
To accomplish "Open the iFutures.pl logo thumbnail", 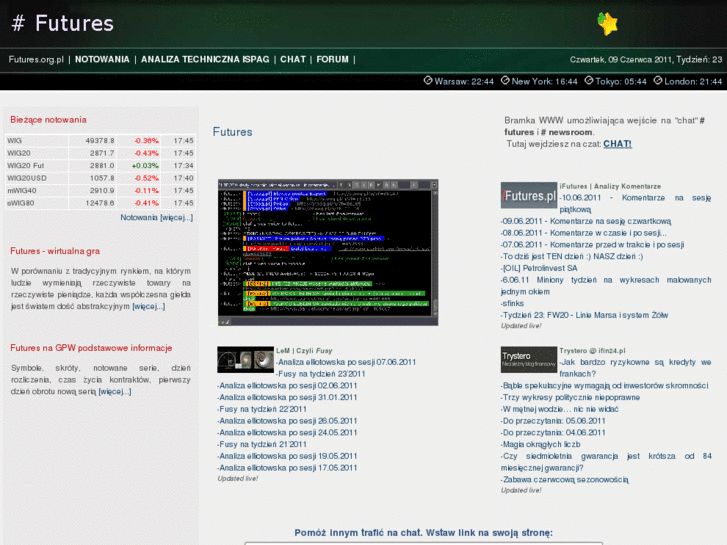I will click(529, 195).
